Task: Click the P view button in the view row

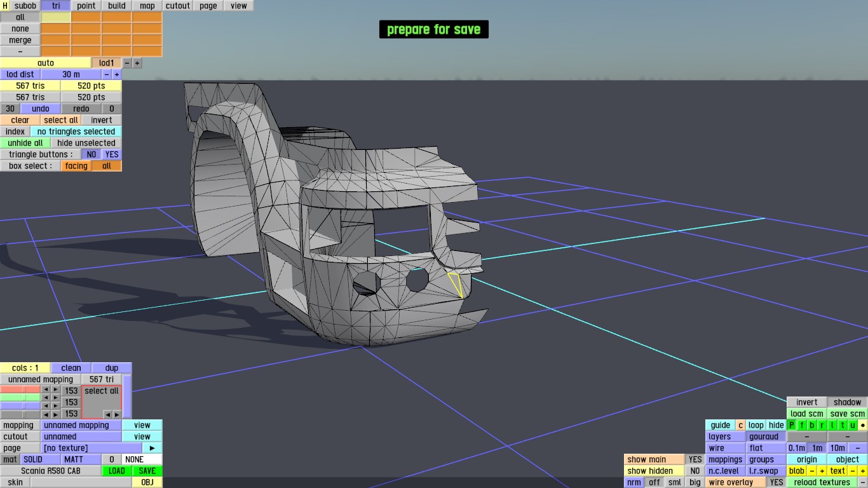Action: pyautogui.click(x=792, y=425)
